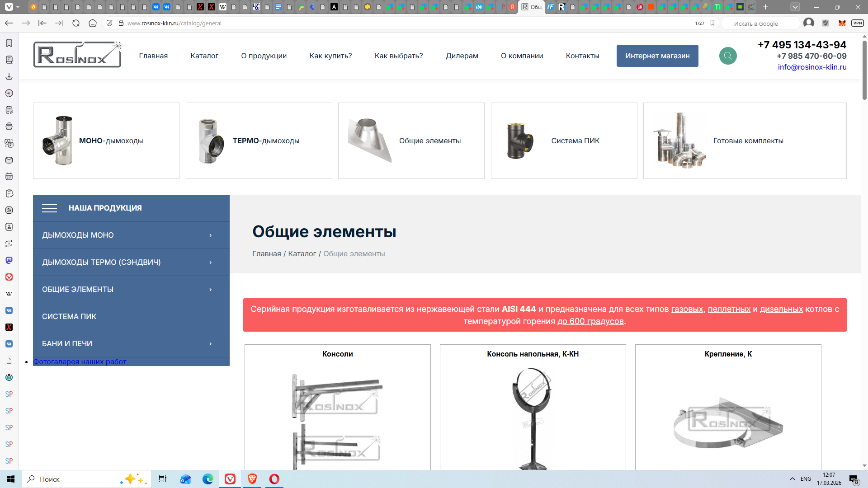This screenshot has height=488, width=868.
Task: Toggle the НАША ПРОДУКЦИЯ hamburger menu
Action: (x=49, y=208)
